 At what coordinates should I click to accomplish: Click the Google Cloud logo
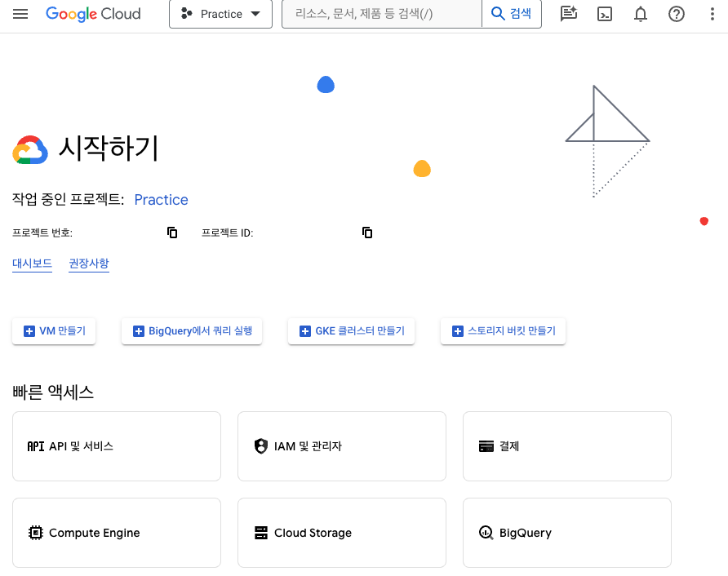pos(93,14)
